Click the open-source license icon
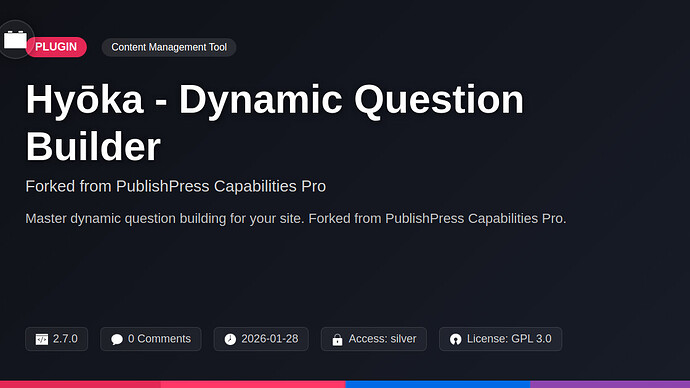The height and width of the screenshot is (388, 690). 455,339
